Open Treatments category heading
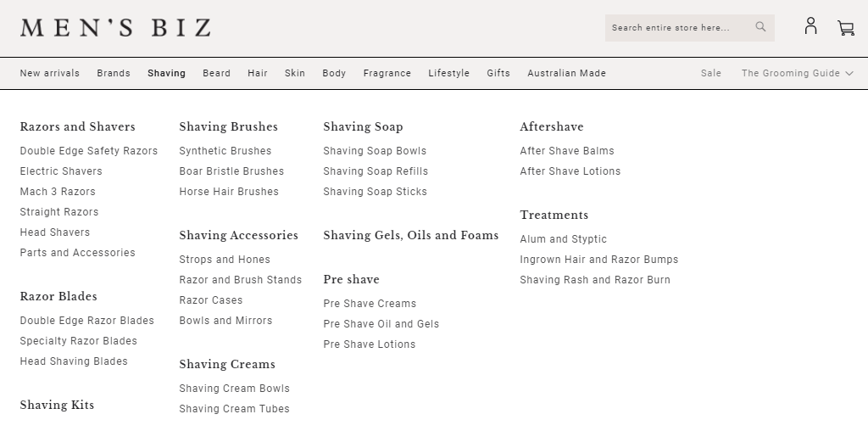868x431 pixels. 554,215
